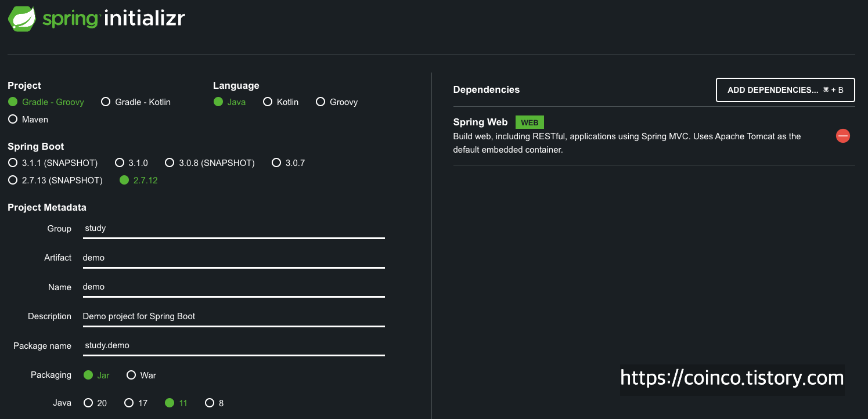
Task: Select Java version 8
Action: [214, 403]
